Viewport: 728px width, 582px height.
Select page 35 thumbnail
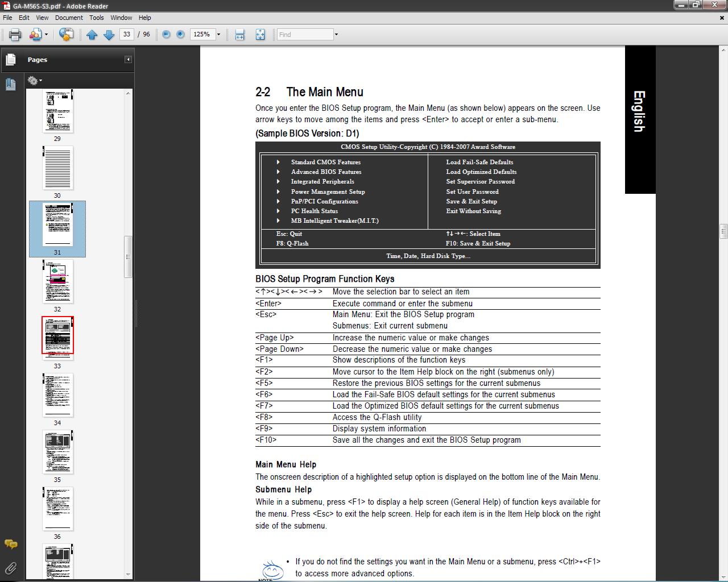[x=57, y=452]
